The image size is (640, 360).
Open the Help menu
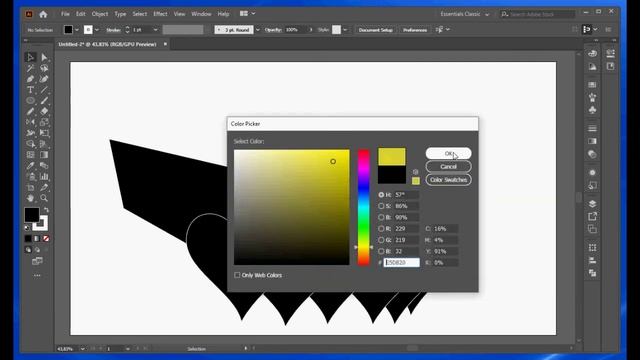click(223, 14)
